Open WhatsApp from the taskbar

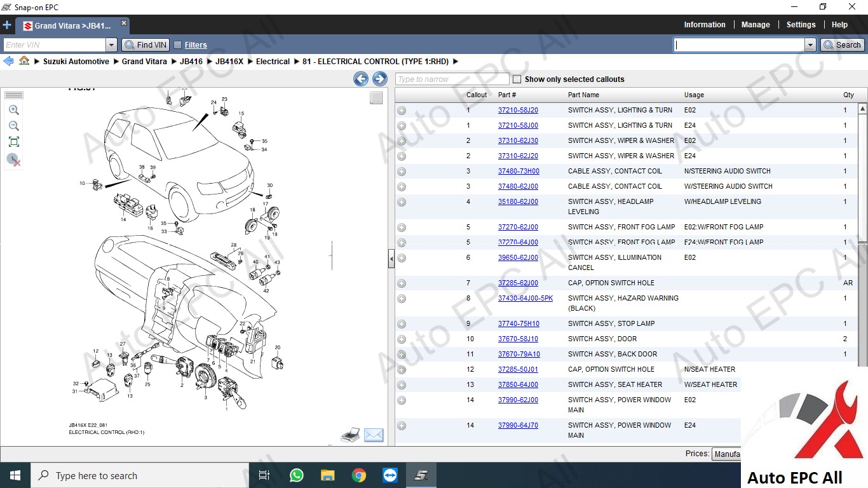coord(296,475)
